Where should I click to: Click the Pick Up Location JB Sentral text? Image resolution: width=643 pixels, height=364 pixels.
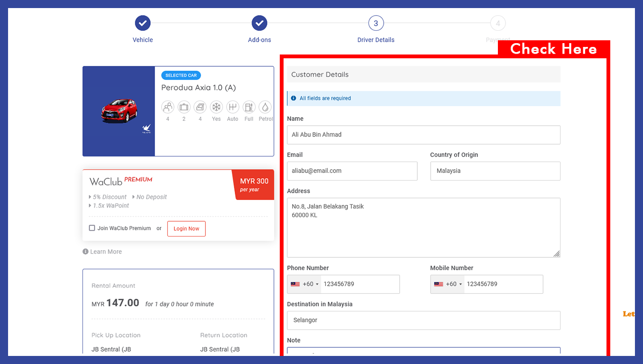point(111,350)
